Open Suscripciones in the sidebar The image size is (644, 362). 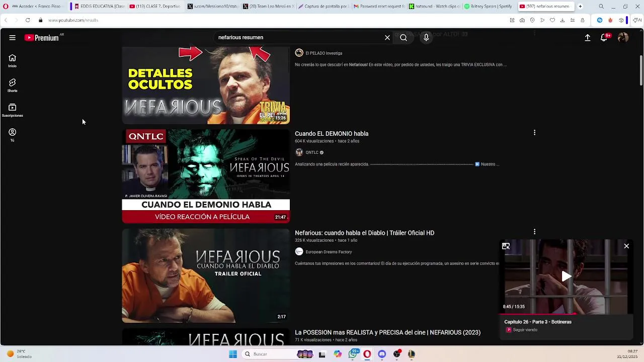12,110
